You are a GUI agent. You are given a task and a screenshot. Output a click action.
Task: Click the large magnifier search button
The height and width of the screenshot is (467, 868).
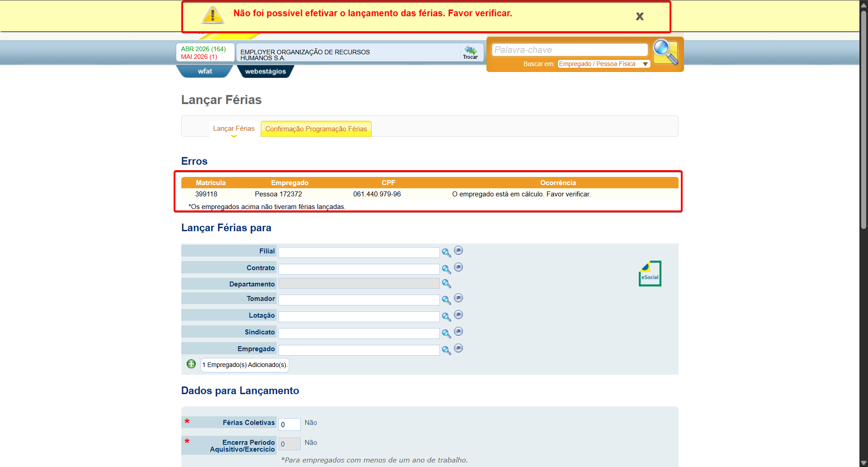click(665, 52)
